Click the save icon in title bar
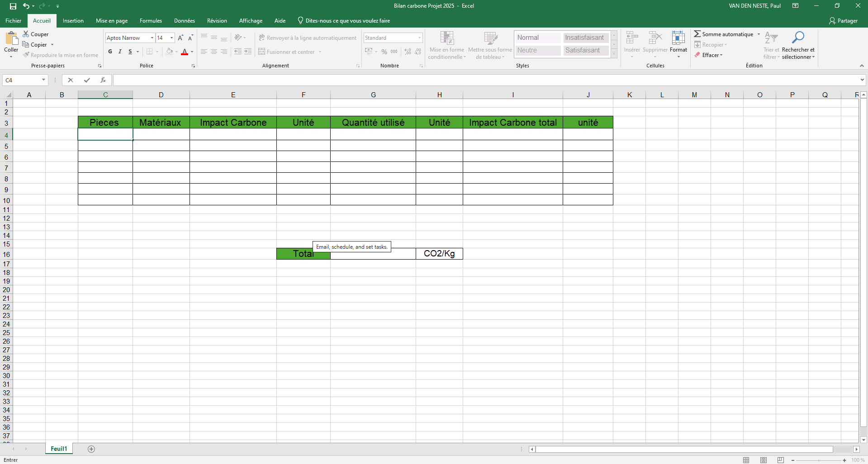This screenshot has height=464, width=868. tap(13, 6)
